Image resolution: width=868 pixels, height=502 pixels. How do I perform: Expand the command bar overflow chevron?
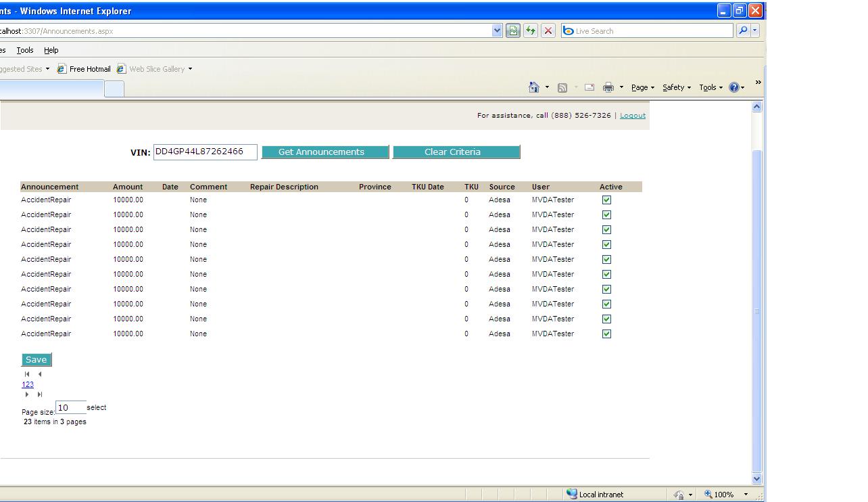pyautogui.click(x=758, y=83)
